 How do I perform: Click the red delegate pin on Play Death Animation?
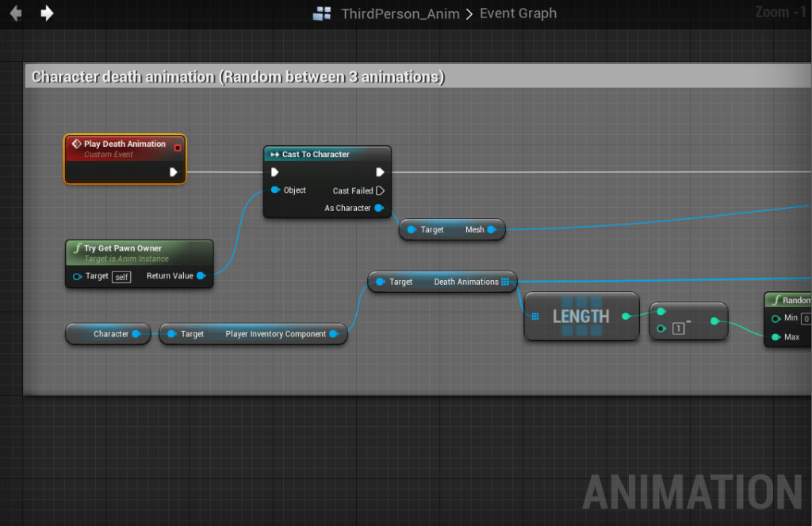pos(177,148)
